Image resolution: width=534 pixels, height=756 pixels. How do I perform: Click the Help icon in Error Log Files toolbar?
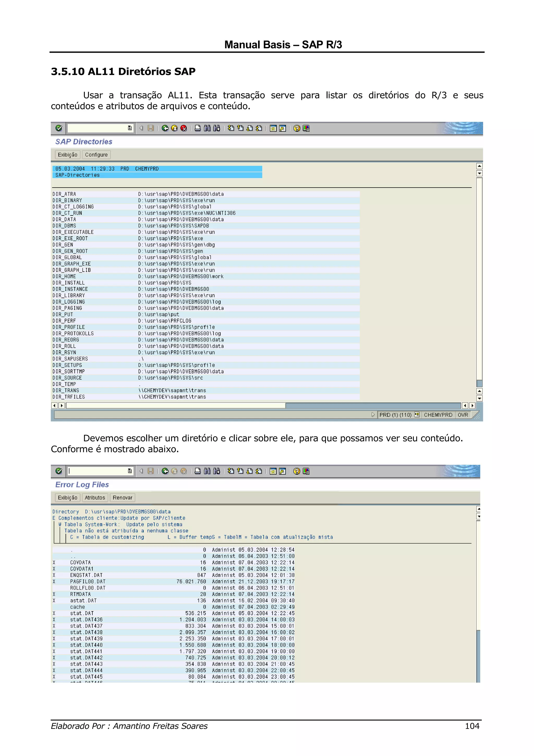(x=297, y=471)
